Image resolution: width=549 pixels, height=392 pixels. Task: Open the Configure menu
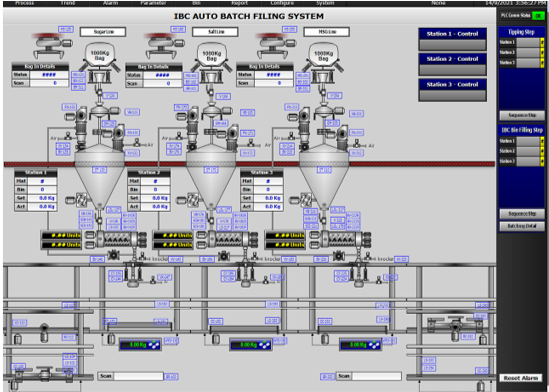(282, 3)
